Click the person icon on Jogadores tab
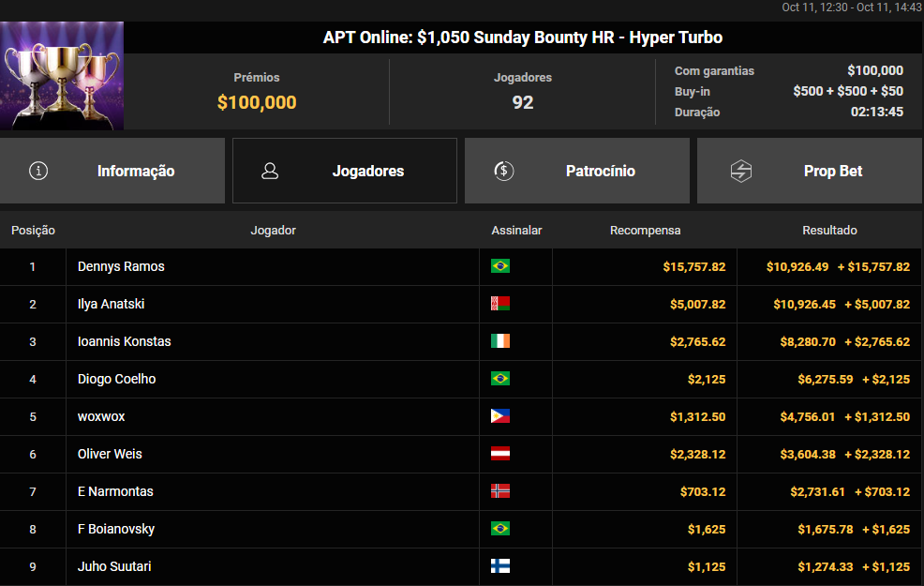924x586 pixels. point(270,171)
